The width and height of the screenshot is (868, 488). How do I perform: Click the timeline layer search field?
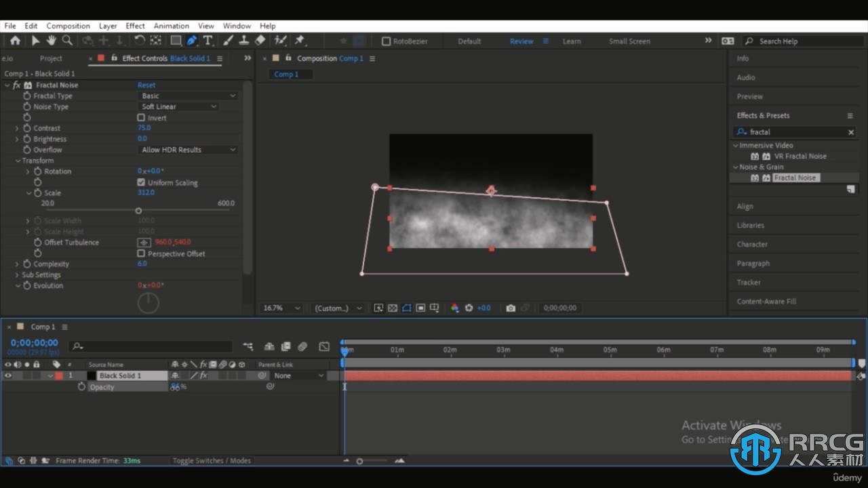(151, 346)
